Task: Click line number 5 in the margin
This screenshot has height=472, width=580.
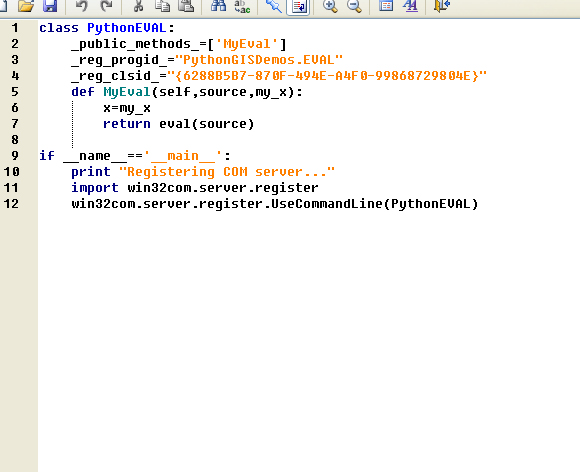Action: click(x=15, y=92)
